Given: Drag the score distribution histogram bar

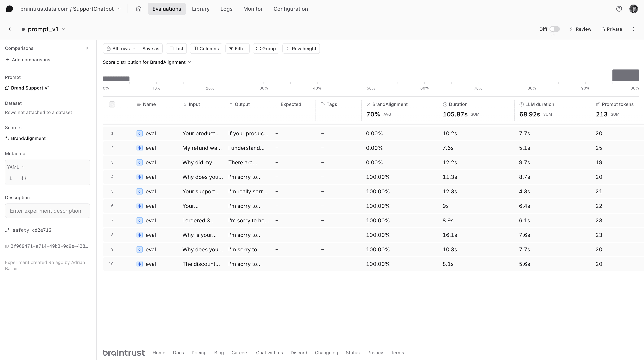Looking at the screenshot, I should click(x=116, y=79).
